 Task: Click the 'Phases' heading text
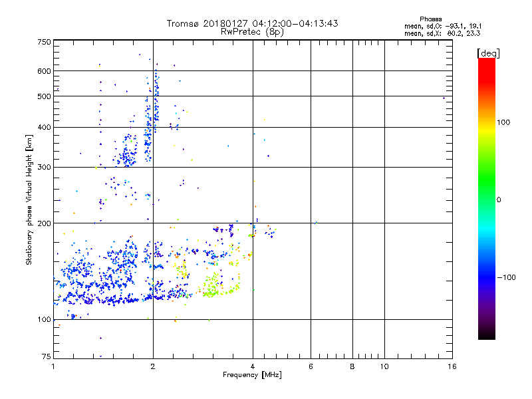point(430,19)
